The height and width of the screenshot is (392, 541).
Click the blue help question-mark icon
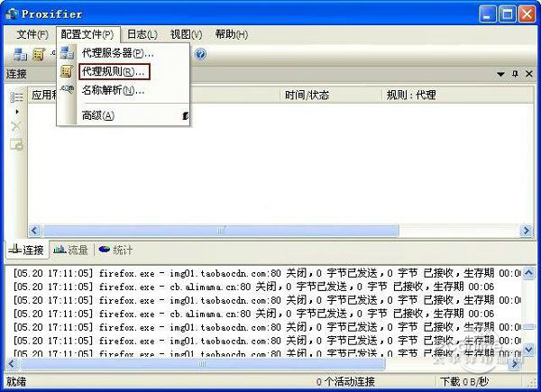pyautogui.click(x=200, y=54)
